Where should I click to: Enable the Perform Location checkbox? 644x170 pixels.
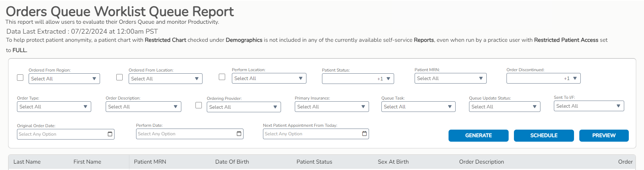pyautogui.click(x=222, y=77)
